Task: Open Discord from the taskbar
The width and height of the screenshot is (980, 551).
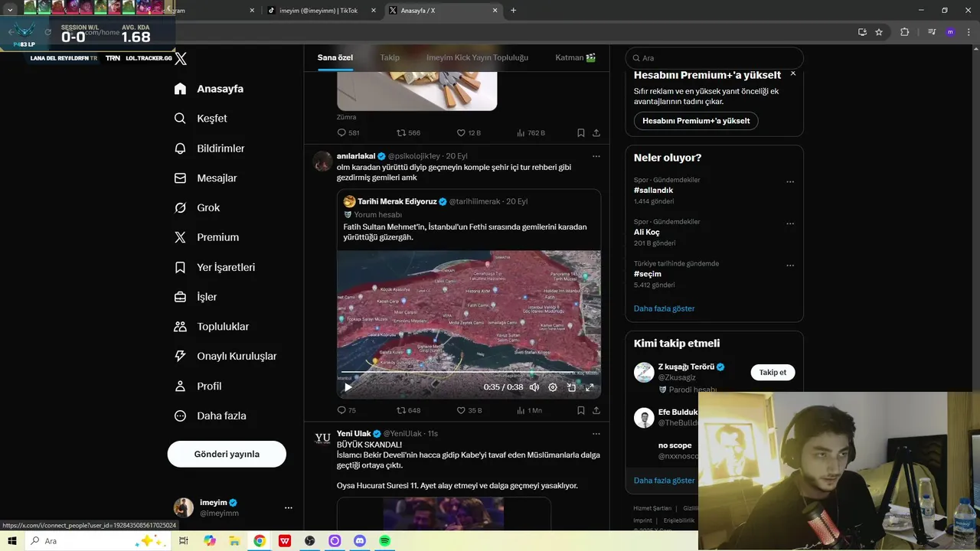Action: pyautogui.click(x=360, y=541)
